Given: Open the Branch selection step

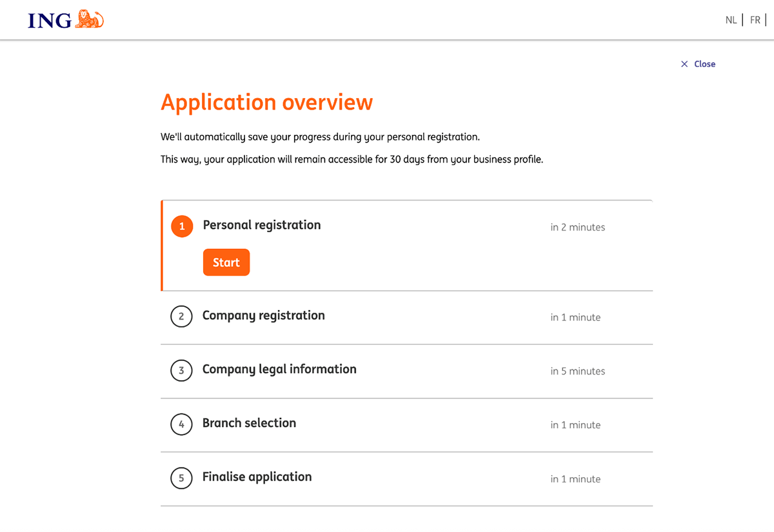Looking at the screenshot, I should click(249, 423).
